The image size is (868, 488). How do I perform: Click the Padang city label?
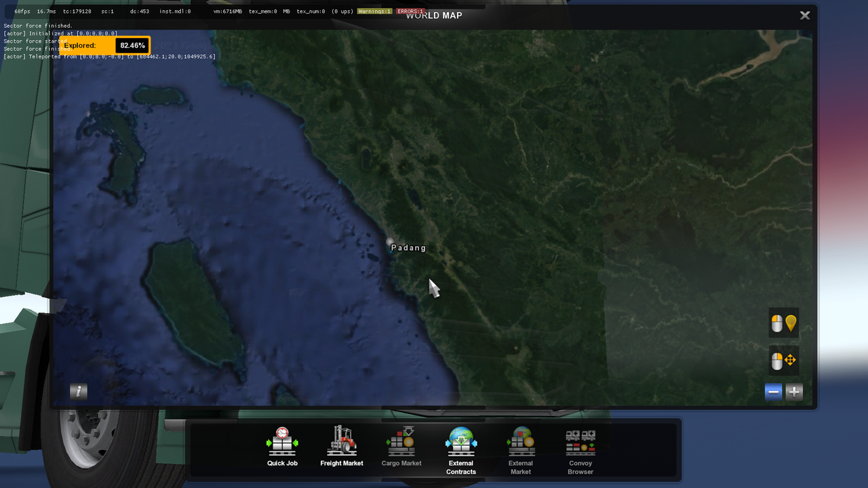pos(409,248)
